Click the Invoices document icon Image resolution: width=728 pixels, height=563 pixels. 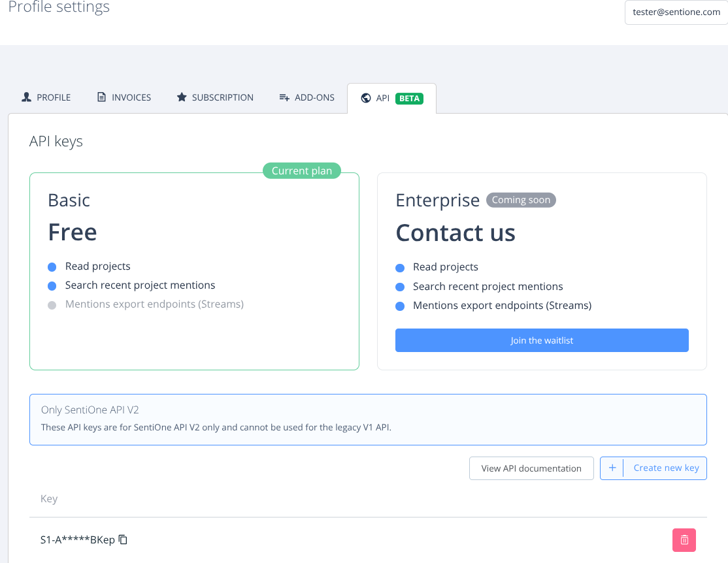point(101,97)
